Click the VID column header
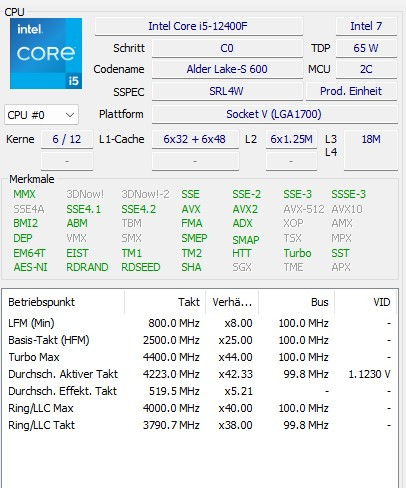Viewport: 406px width, 488px height. 366,302
